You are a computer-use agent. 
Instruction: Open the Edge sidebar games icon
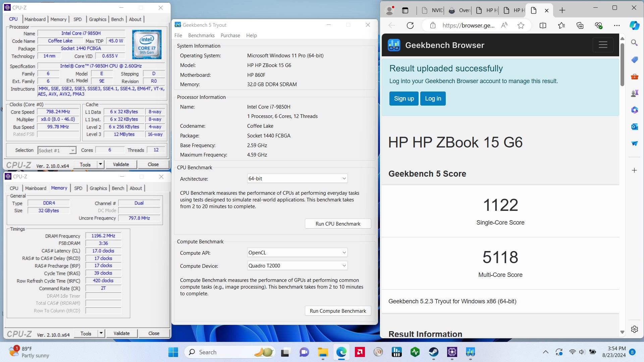click(634, 93)
